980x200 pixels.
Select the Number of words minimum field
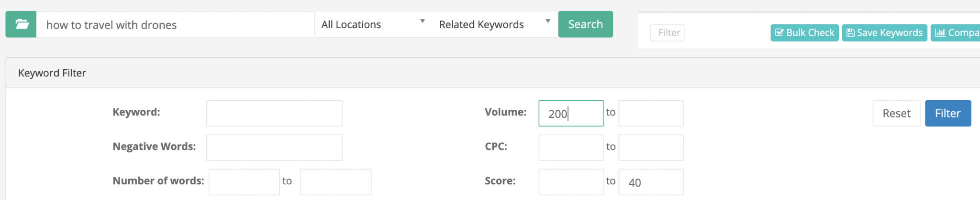(244, 182)
